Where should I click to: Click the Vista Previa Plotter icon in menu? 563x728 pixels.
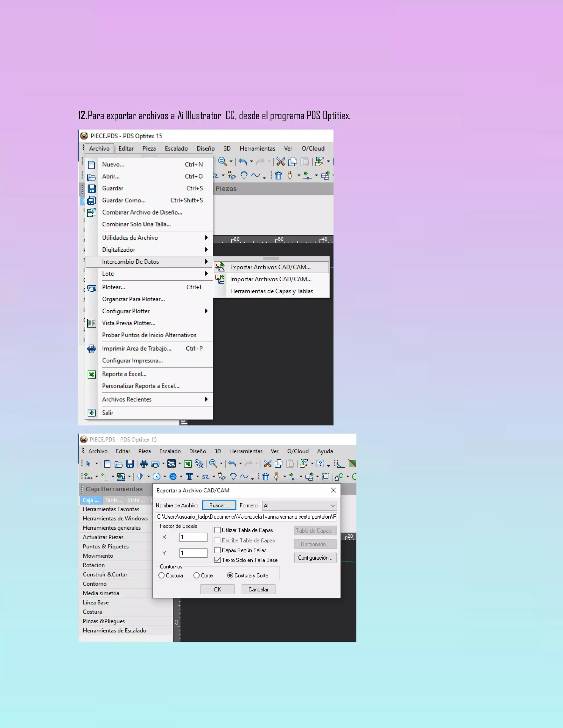(x=92, y=323)
